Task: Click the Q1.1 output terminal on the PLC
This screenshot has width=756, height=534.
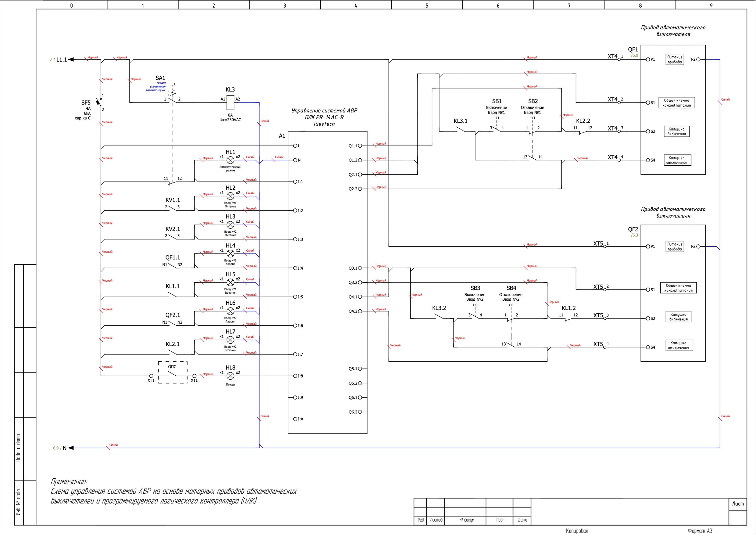Action: point(360,146)
